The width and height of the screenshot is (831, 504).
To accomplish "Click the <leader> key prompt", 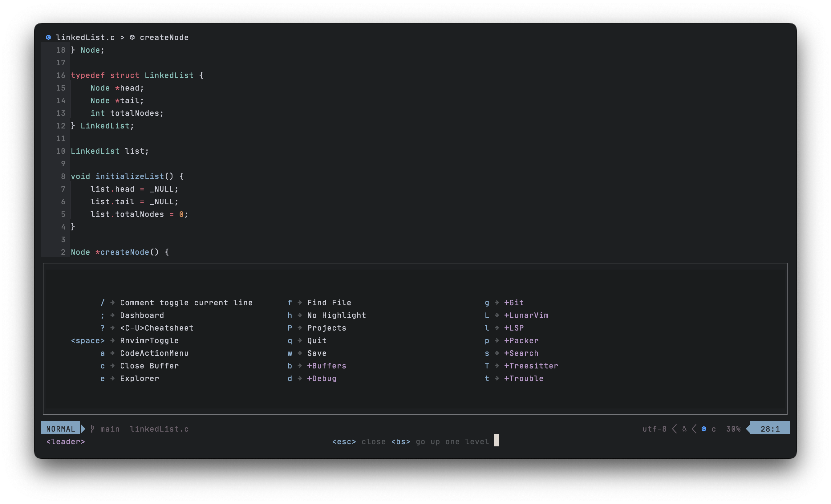I will 66,441.
